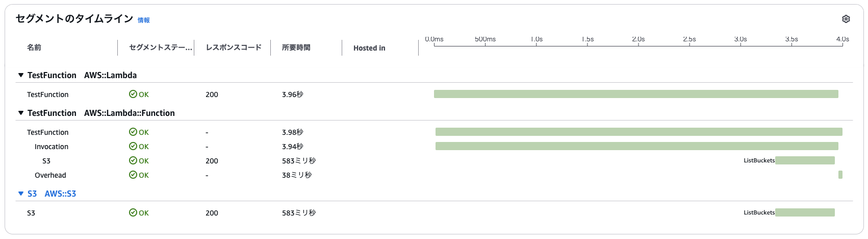This screenshot has height=239, width=868.
Task: Click the セグメントステータス column header
Action: pos(161,47)
